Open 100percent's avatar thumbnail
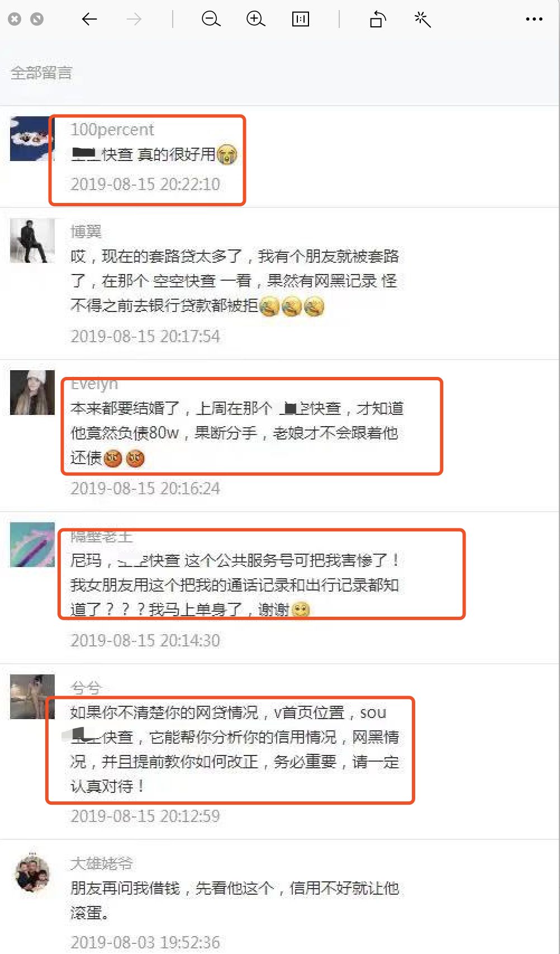 [31, 139]
